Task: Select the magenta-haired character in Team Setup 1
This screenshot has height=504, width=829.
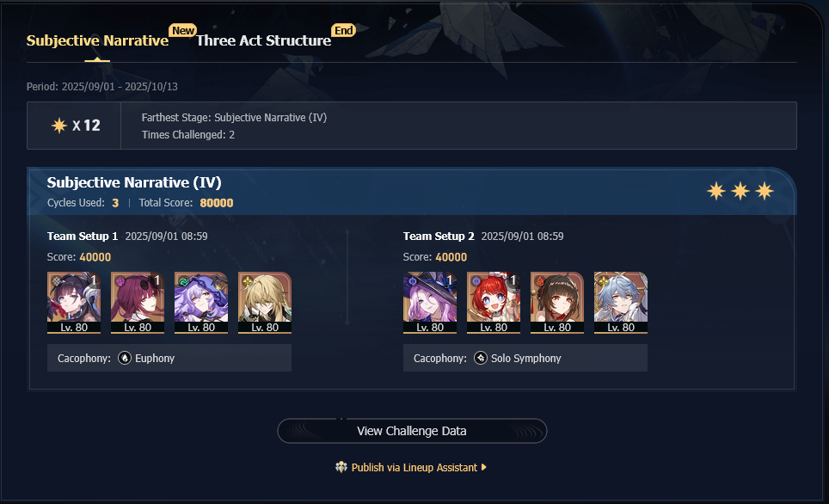Action: 138,303
